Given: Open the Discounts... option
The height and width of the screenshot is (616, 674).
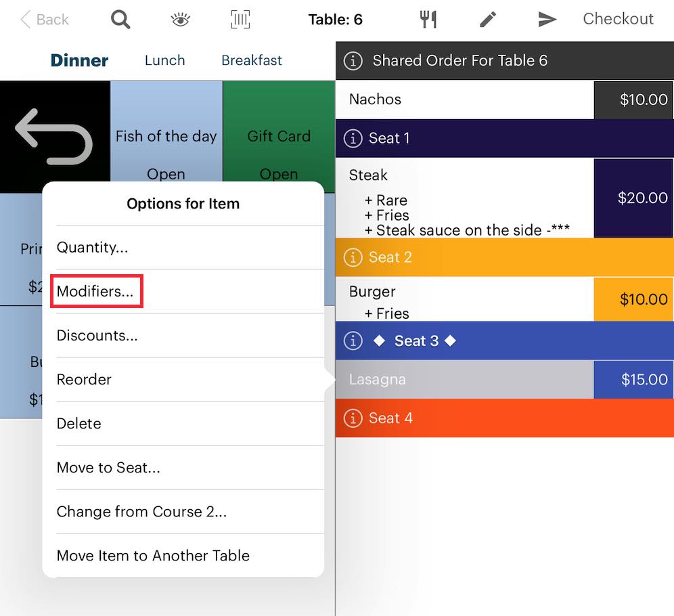Looking at the screenshot, I should (97, 336).
